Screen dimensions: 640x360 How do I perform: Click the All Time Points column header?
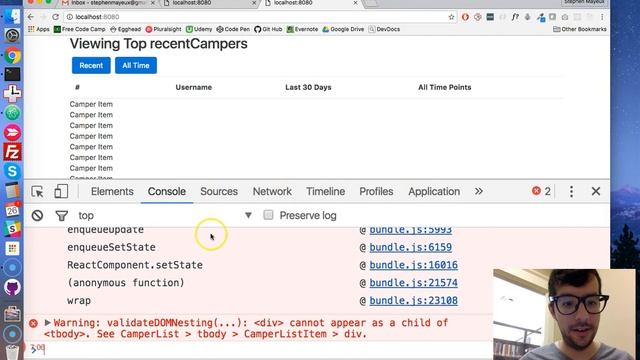(444, 87)
